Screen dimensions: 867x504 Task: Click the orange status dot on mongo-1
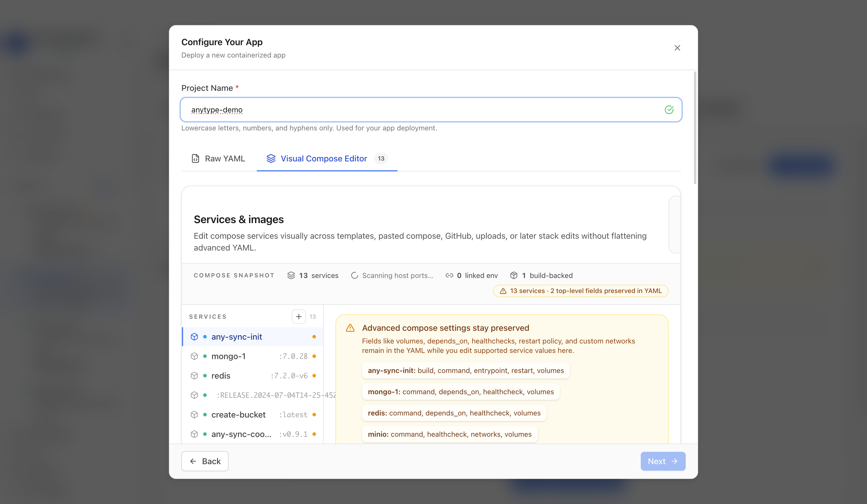pyautogui.click(x=314, y=356)
